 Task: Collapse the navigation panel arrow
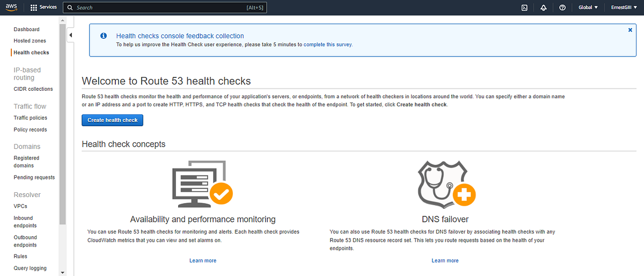[x=71, y=35]
